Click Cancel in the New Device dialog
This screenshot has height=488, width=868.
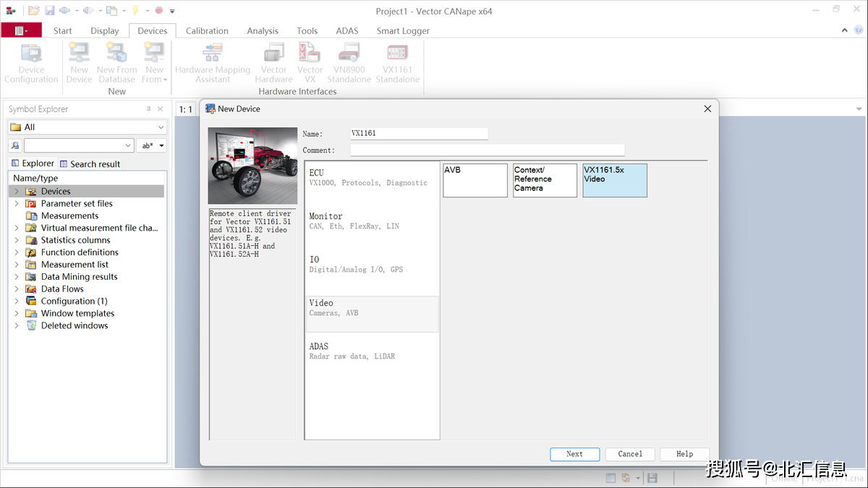click(630, 454)
